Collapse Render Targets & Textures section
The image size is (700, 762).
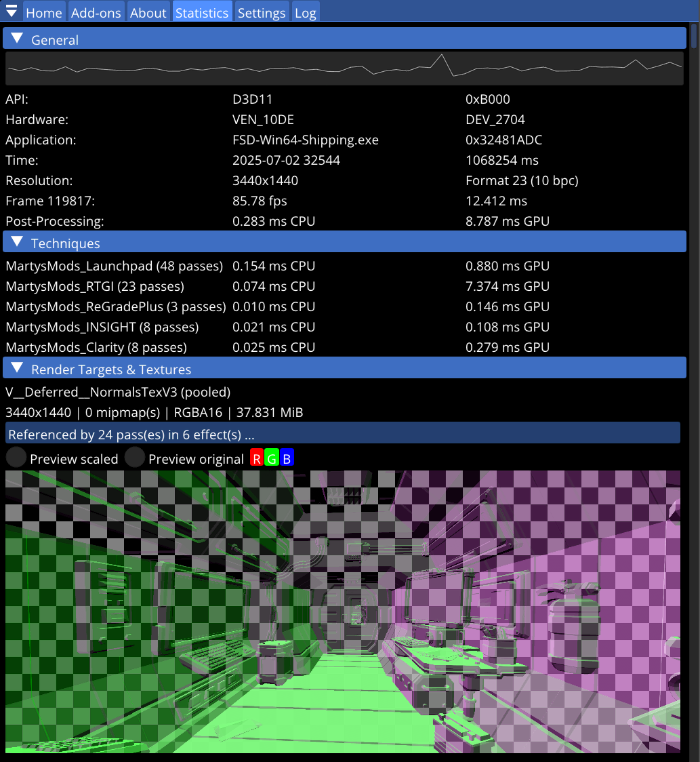coord(344,368)
